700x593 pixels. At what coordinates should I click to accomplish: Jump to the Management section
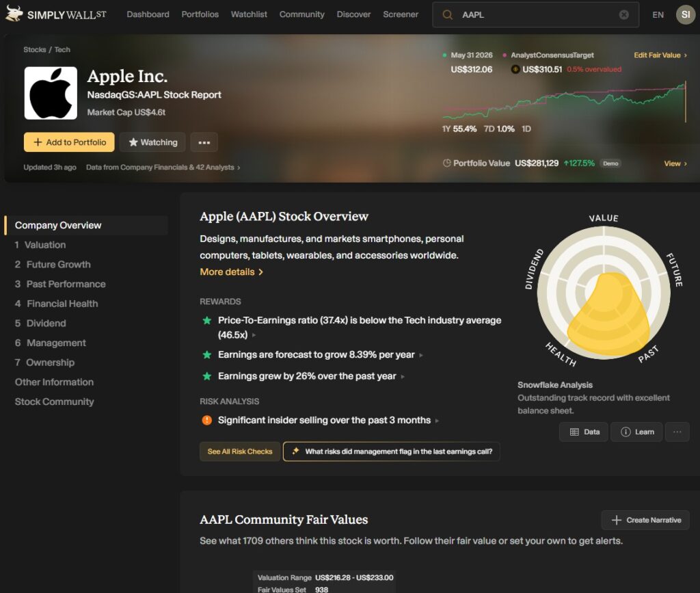(50, 343)
